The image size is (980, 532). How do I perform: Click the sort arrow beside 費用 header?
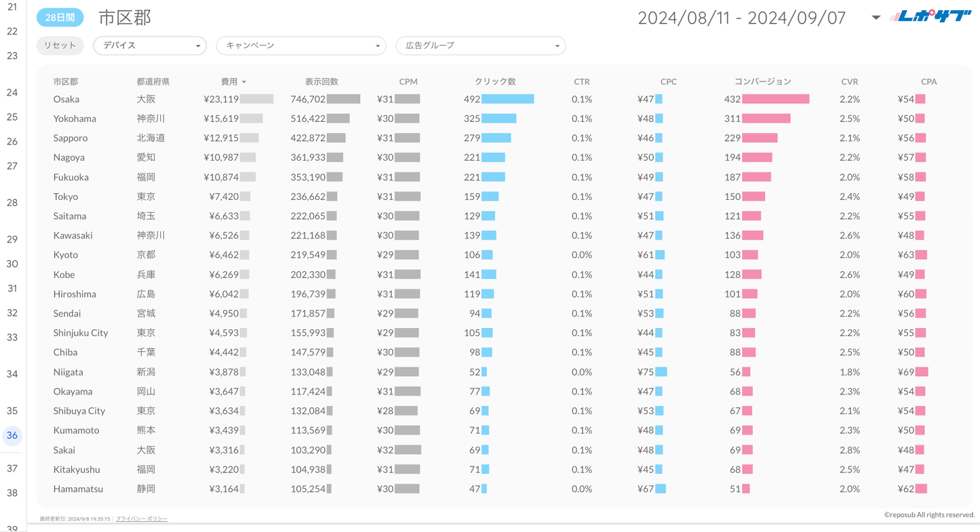click(x=244, y=82)
